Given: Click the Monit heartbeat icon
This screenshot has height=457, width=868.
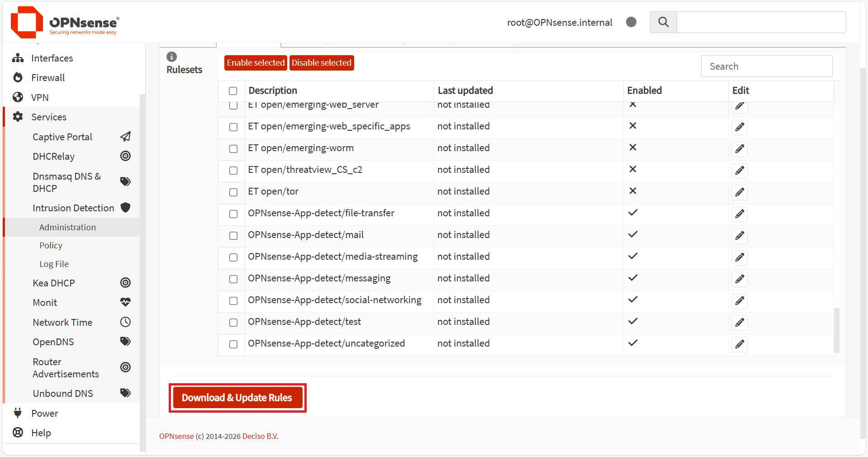Looking at the screenshot, I should click(x=125, y=302).
